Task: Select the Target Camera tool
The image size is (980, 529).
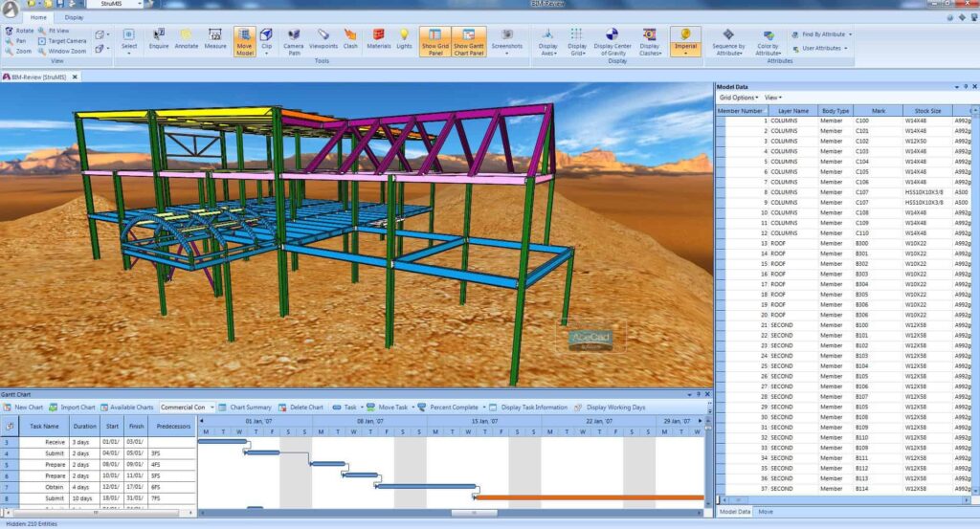Action: (x=62, y=40)
